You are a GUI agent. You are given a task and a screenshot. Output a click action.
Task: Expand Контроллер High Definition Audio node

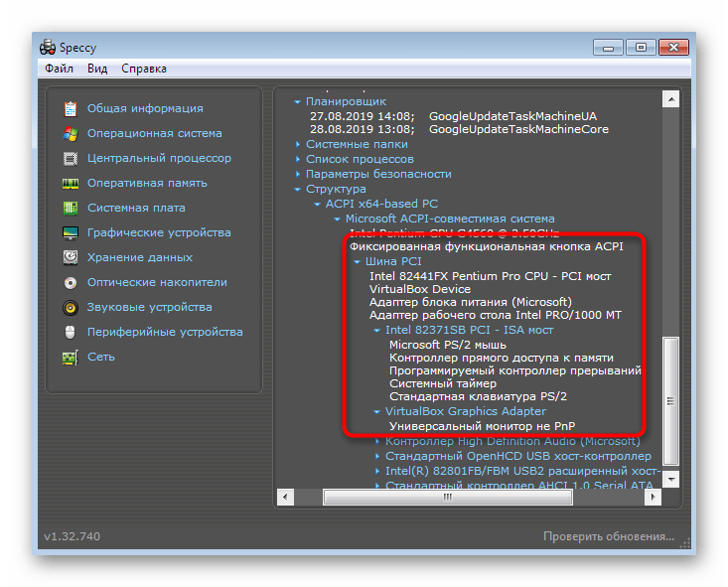click(x=377, y=442)
